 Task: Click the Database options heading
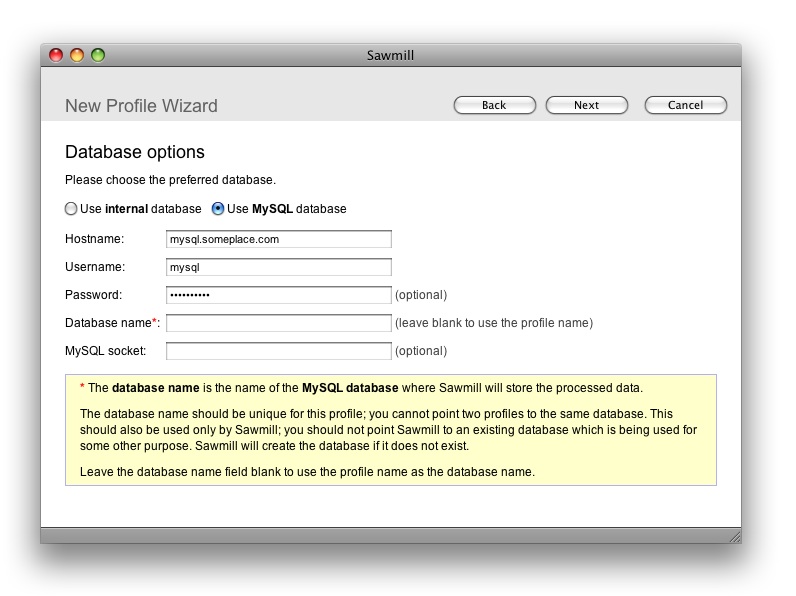point(135,152)
